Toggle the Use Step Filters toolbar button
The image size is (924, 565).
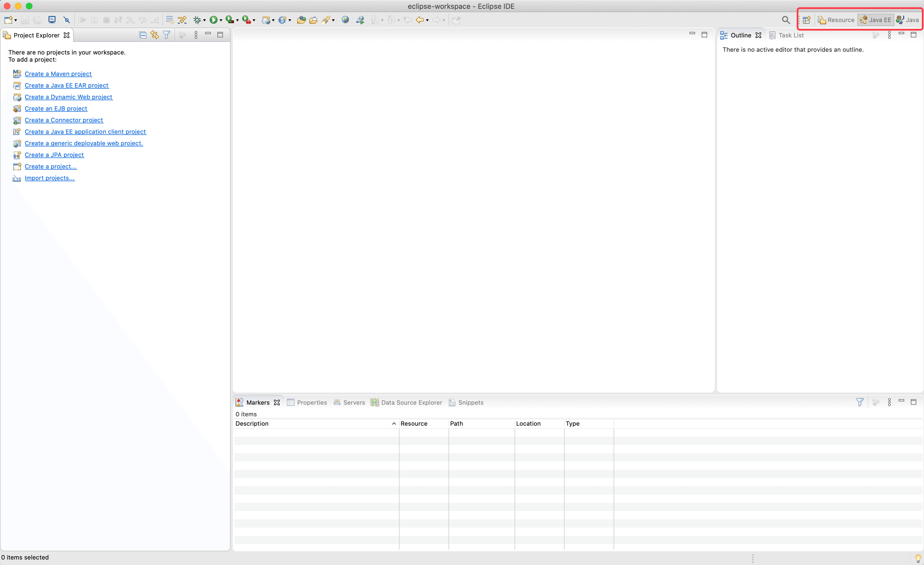pos(182,20)
